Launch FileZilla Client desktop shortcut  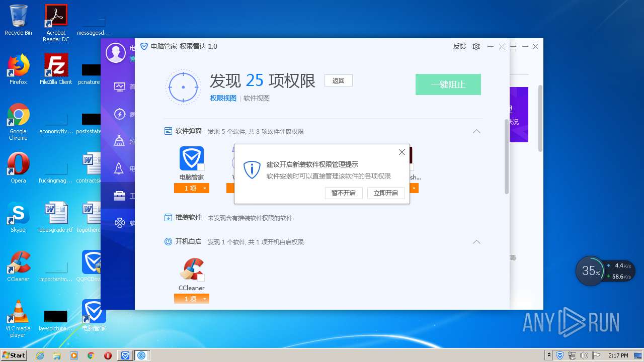click(x=56, y=69)
